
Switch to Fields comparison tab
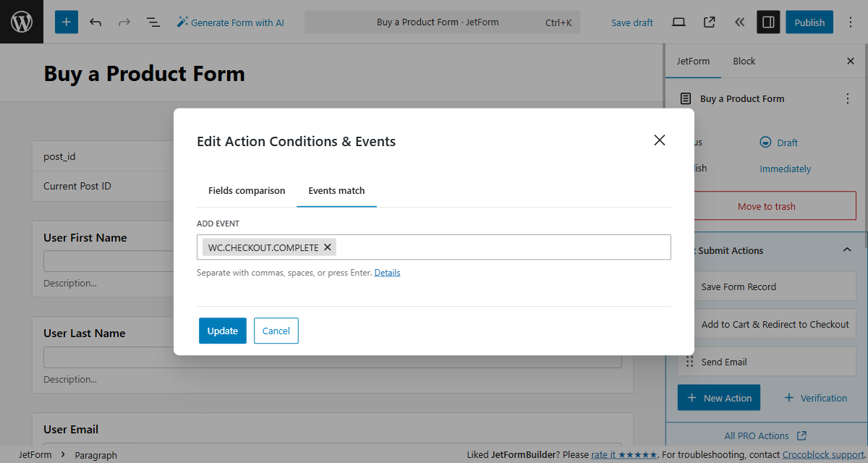[x=247, y=191]
